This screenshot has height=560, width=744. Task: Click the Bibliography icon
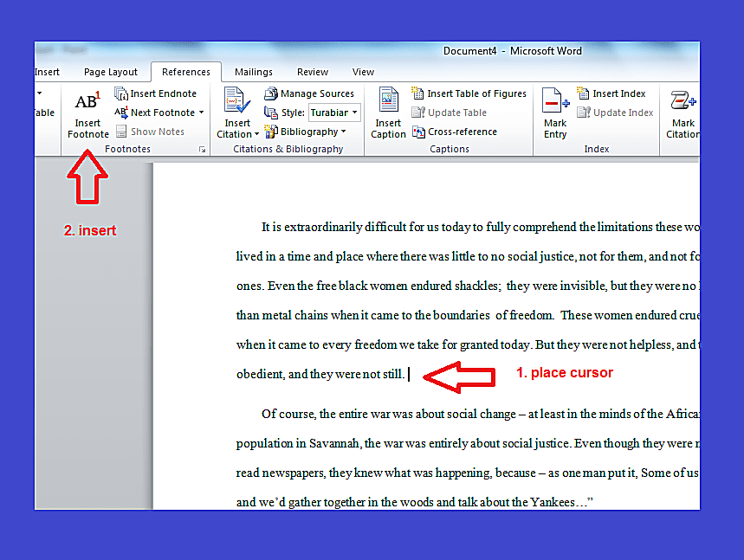271,132
